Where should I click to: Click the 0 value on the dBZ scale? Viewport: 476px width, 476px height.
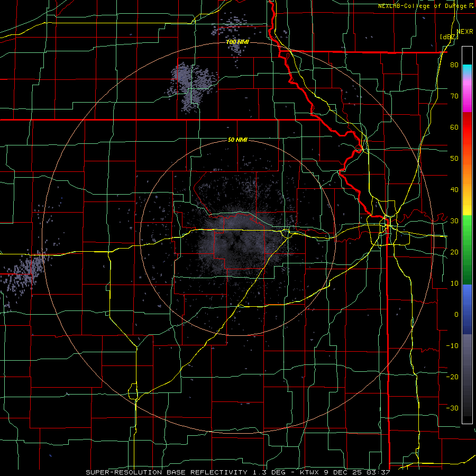click(456, 315)
